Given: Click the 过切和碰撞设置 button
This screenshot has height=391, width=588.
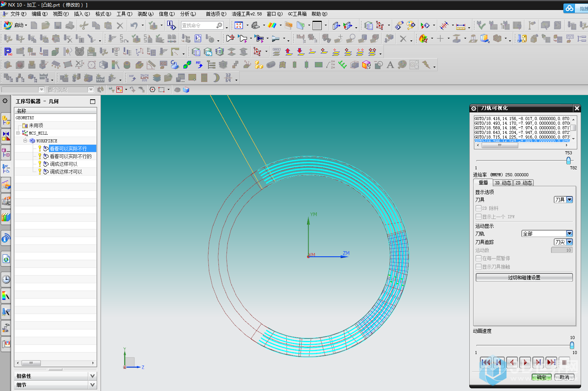Looking at the screenshot, I should 524,277.
